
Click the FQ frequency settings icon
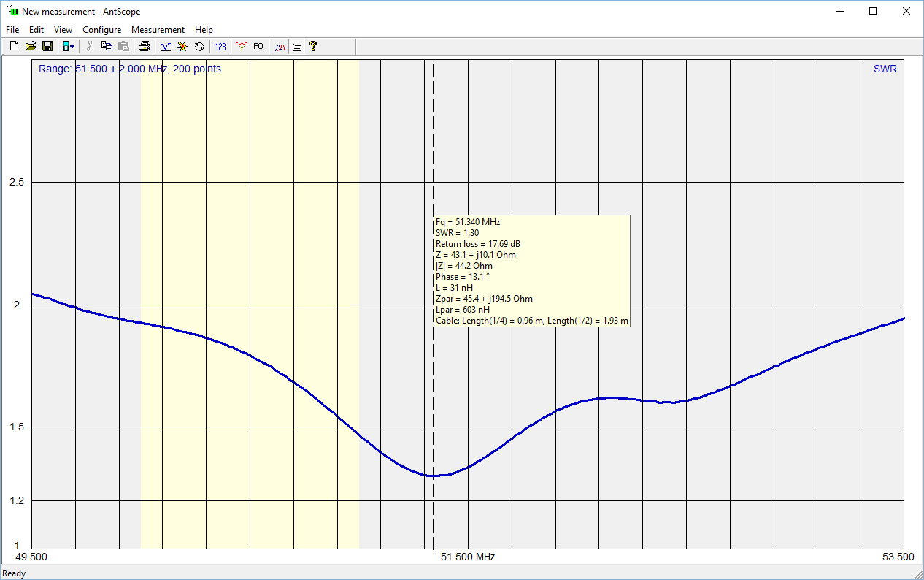(258, 47)
